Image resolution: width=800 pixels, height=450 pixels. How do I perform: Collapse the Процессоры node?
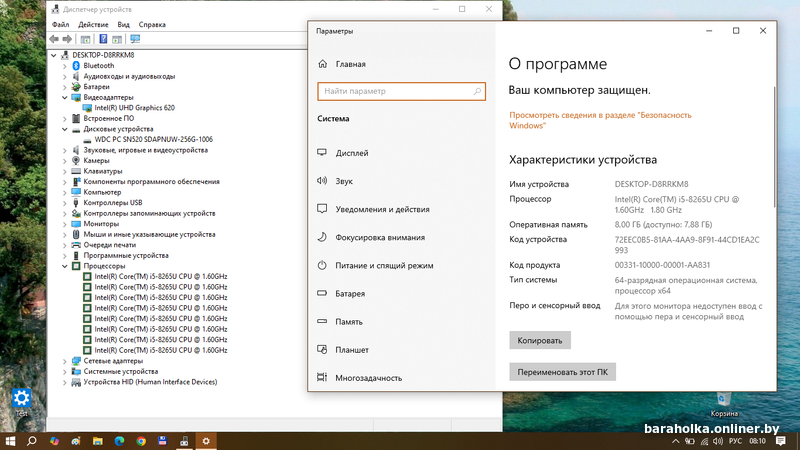65,266
